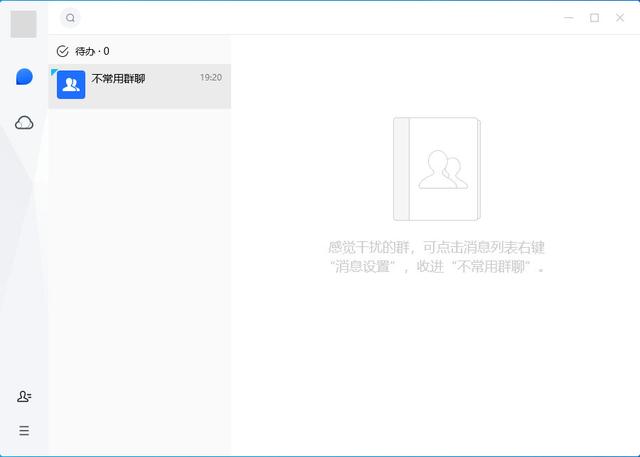
Task: Click the address book illustration
Action: pos(436,168)
